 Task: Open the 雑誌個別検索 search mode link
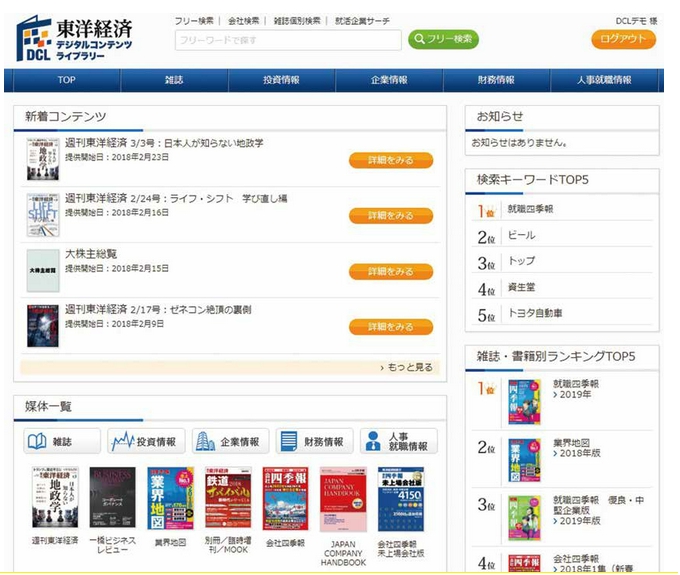297,21
